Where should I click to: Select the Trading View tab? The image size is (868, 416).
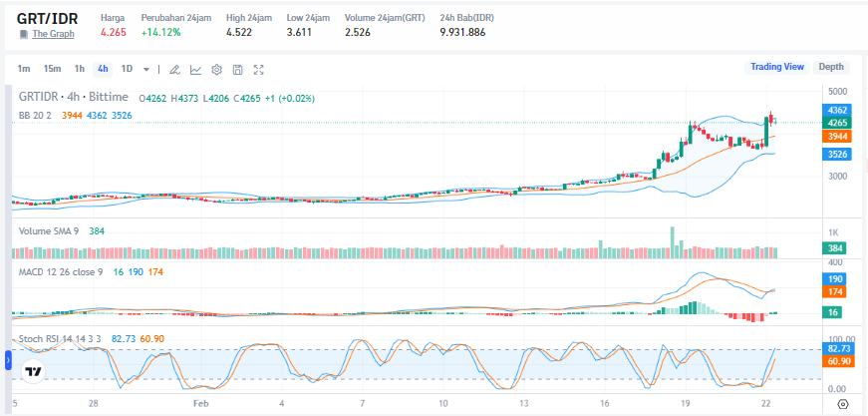pyautogui.click(x=776, y=67)
